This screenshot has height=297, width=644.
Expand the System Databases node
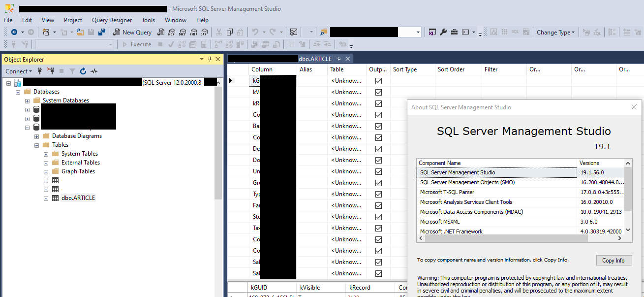tap(28, 100)
